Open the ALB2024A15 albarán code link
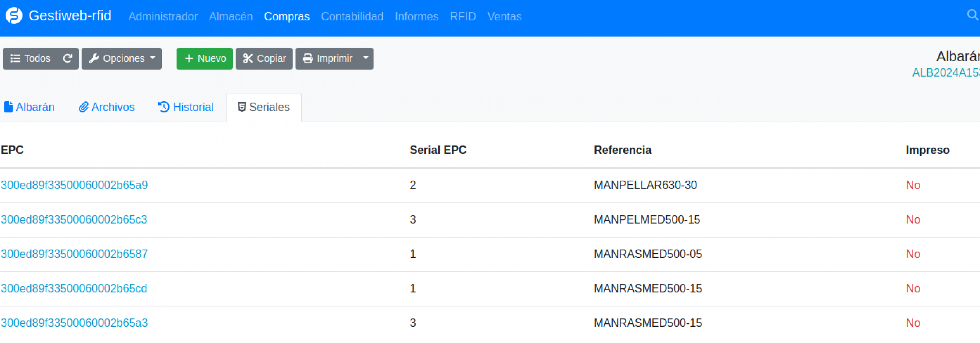The height and width of the screenshot is (343, 980). click(946, 73)
